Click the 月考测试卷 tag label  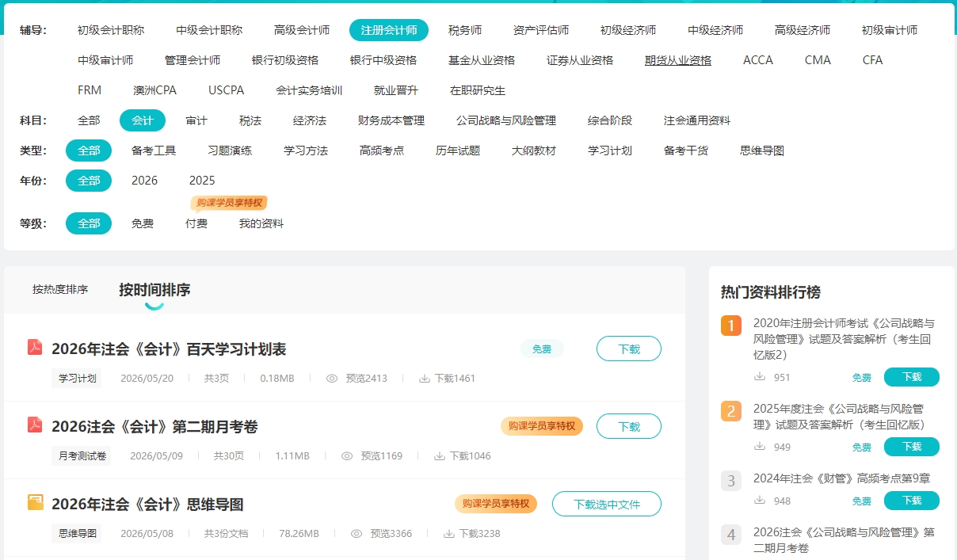pyautogui.click(x=82, y=456)
